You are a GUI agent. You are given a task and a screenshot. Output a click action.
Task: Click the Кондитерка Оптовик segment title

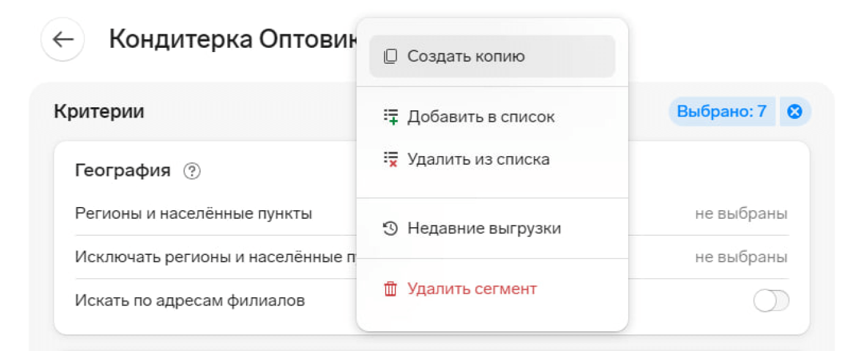[x=233, y=39]
